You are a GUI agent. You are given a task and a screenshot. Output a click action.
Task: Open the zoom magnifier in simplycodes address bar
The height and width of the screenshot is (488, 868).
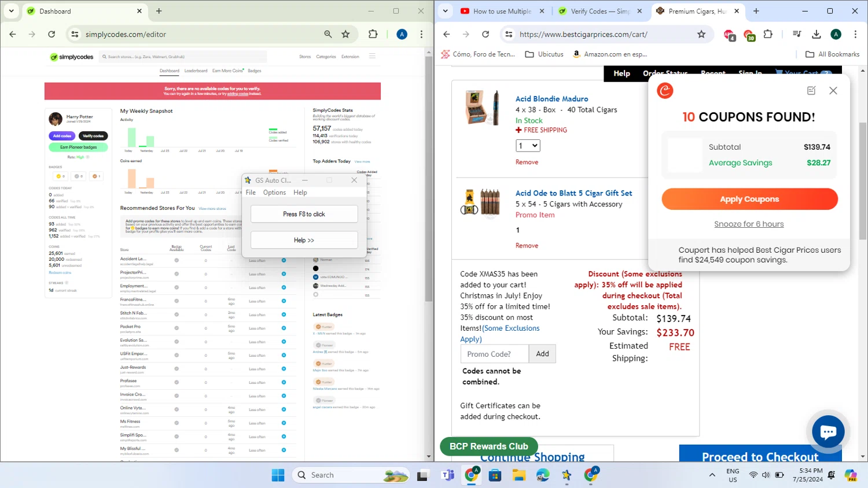pyautogui.click(x=328, y=34)
